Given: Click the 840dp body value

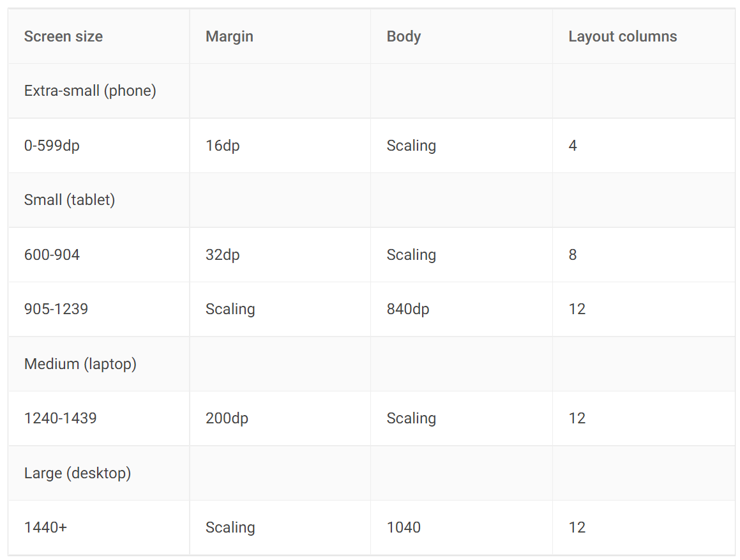Looking at the screenshot, I should pyautogui.click(x=408, y=309).
